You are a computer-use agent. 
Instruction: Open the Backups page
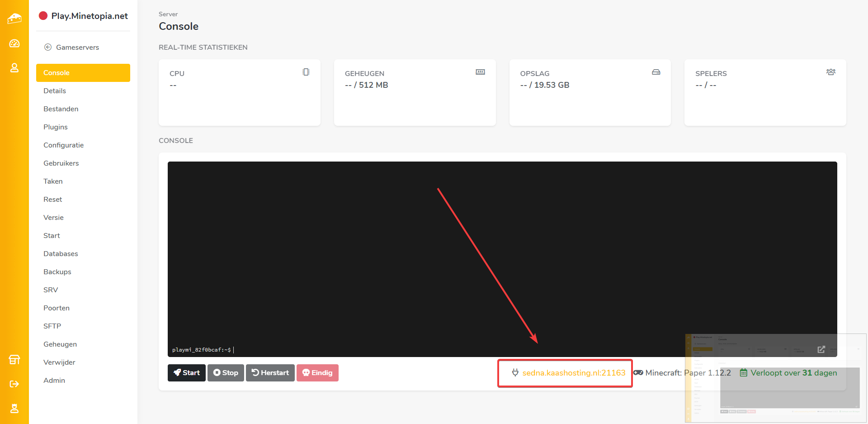click(57, 272)
